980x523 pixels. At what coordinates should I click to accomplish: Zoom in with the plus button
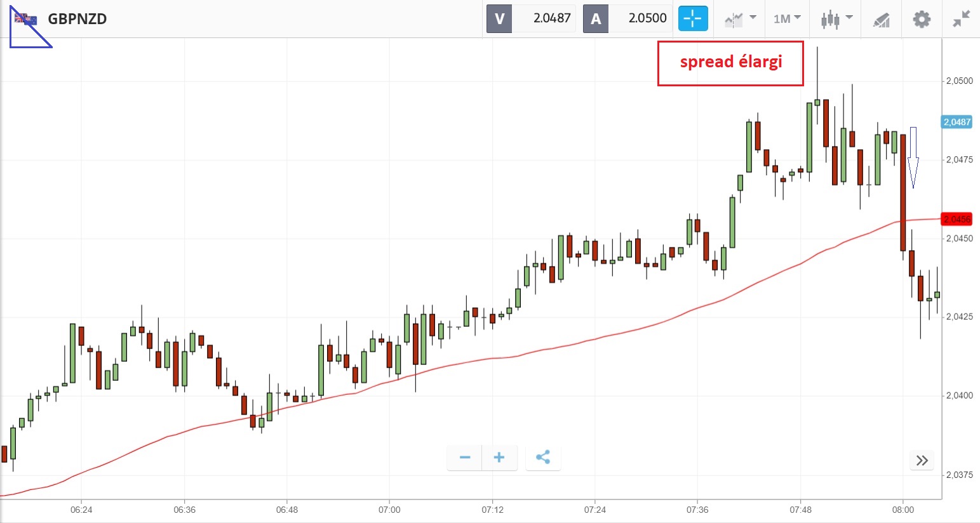click(x=499, y=458)
